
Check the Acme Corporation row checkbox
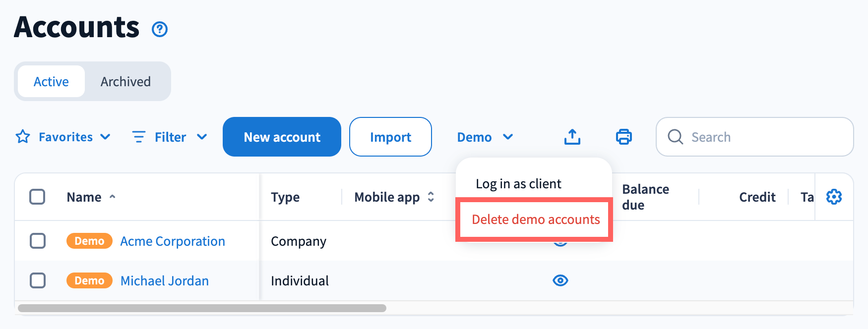click(38, 241)
